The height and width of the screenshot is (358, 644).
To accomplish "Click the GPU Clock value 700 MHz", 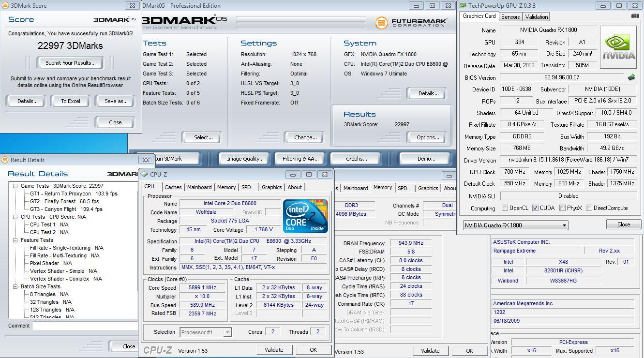I will (x=514, y=172).
